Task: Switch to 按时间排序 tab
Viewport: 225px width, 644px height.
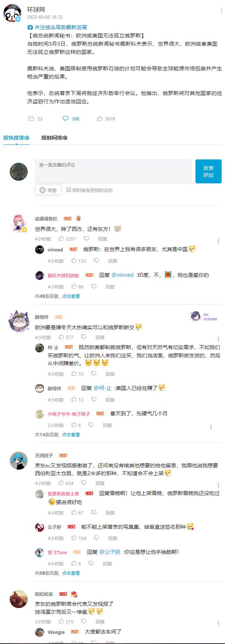Action: point(54,138)
